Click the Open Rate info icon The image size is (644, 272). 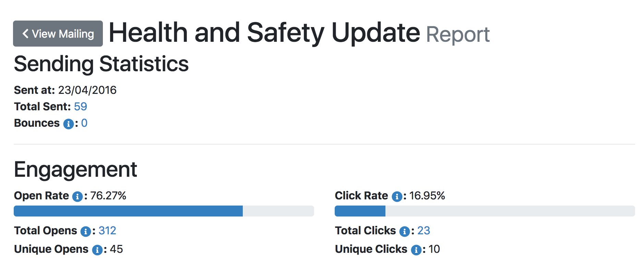pos(78,196)
